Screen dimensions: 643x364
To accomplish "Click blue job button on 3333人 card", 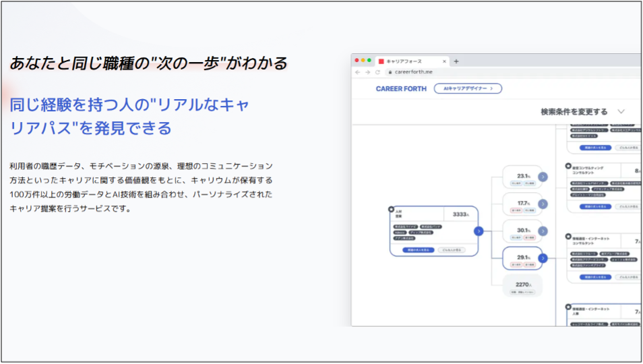I will [419, 249].
